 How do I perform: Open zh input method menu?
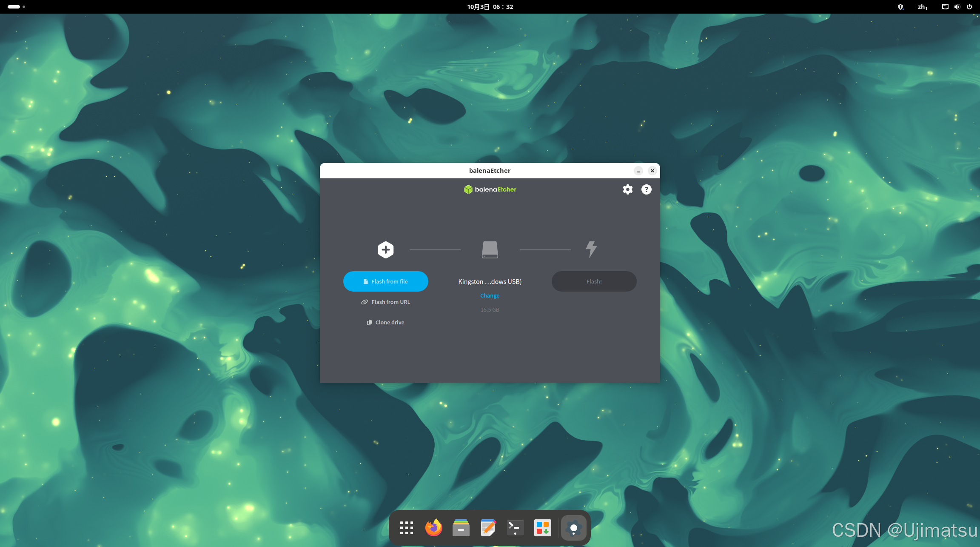tap(922, 7)
